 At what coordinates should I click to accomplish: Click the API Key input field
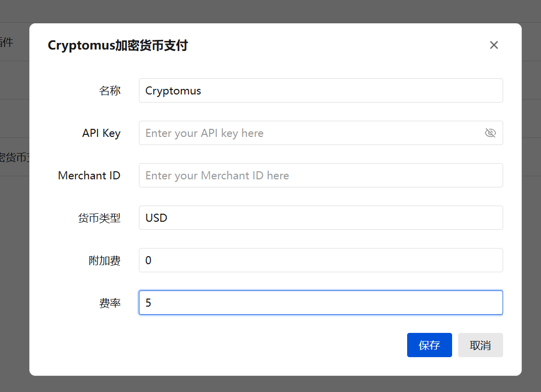tap(303, 133)
